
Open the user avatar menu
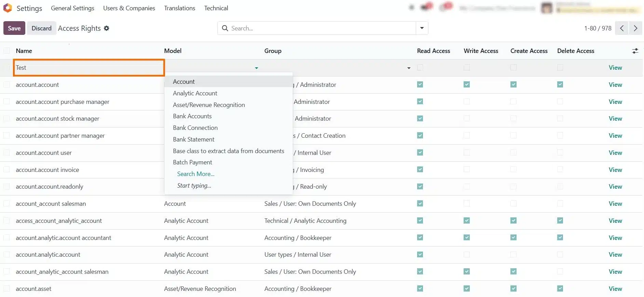547,8
